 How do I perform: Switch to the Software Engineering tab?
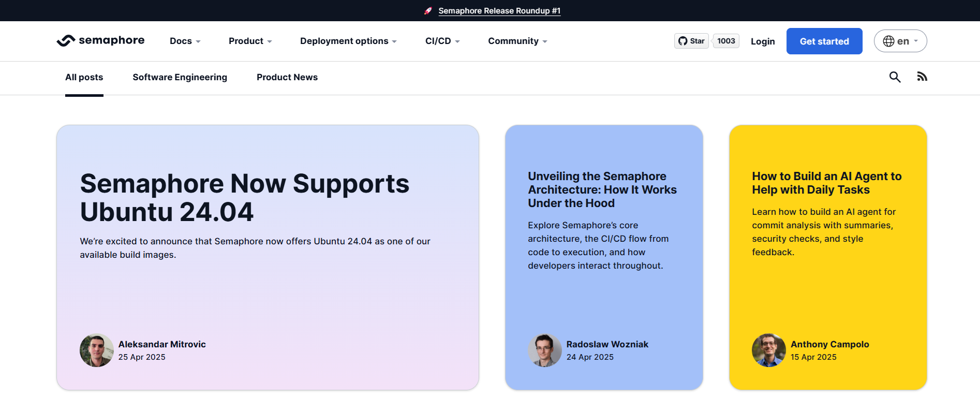[x=180, y=77]
